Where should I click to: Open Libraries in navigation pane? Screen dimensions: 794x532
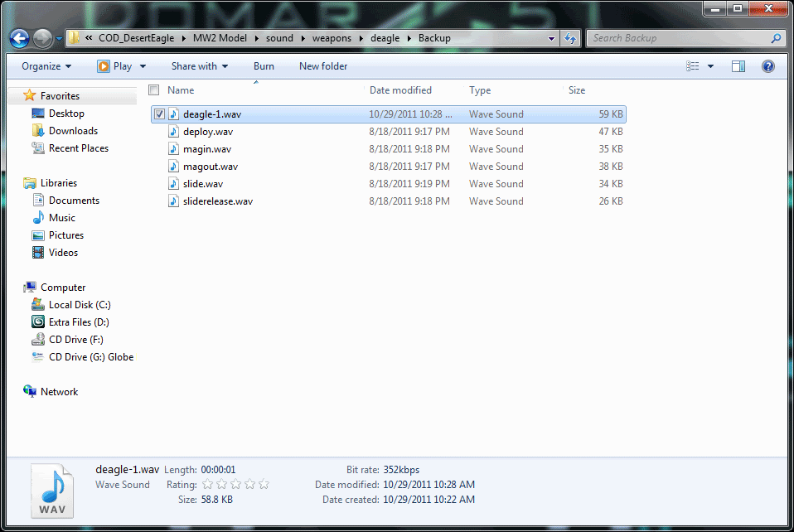[x=58, y=183]
